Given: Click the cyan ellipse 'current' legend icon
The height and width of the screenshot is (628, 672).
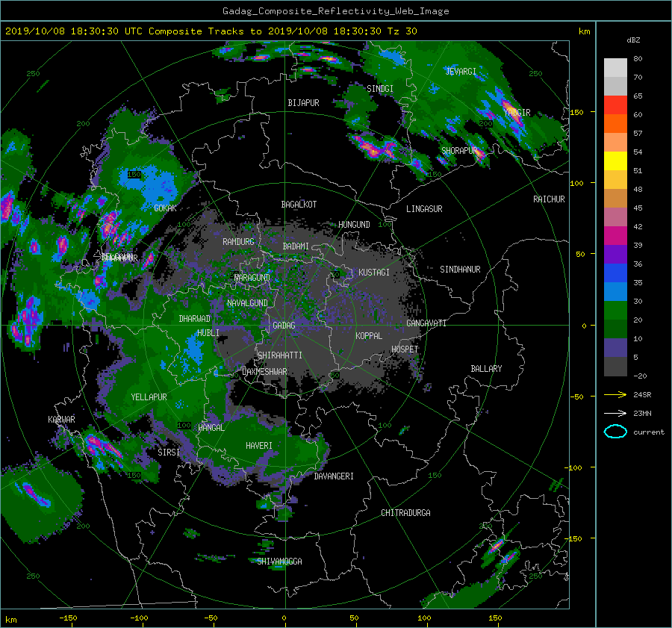Looking at the screenshot, I should point(615,432).
